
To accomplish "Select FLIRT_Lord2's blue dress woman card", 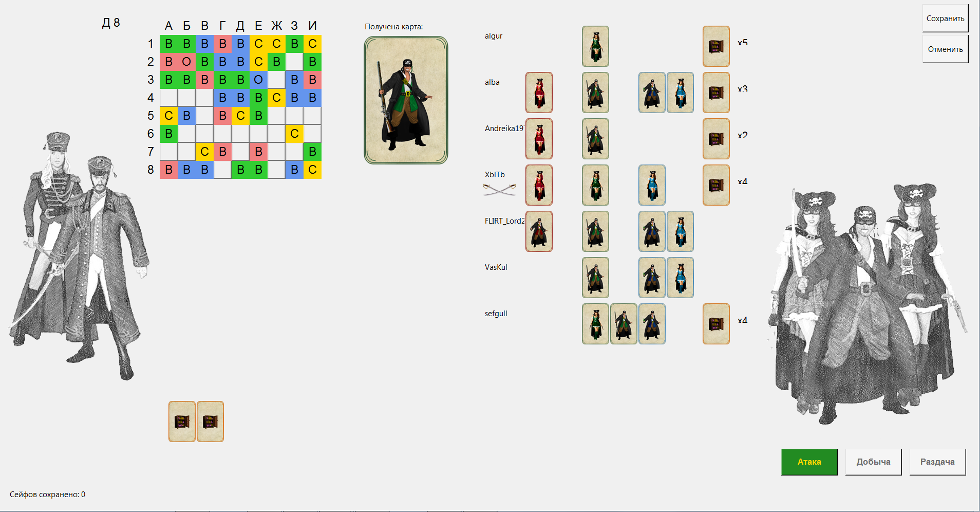I will [680, 231].
